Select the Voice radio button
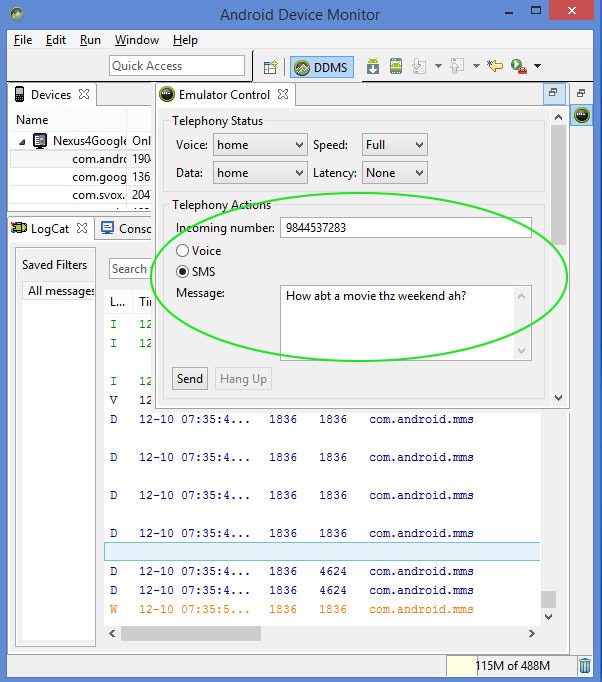602x682 pixels. click(x=182, y=251)
